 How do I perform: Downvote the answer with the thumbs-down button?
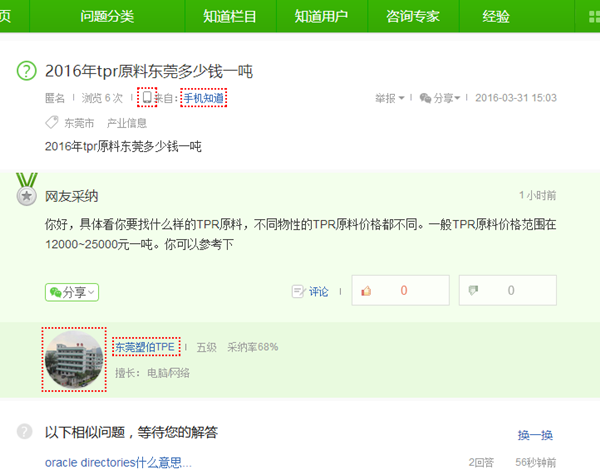pos(508,290)
